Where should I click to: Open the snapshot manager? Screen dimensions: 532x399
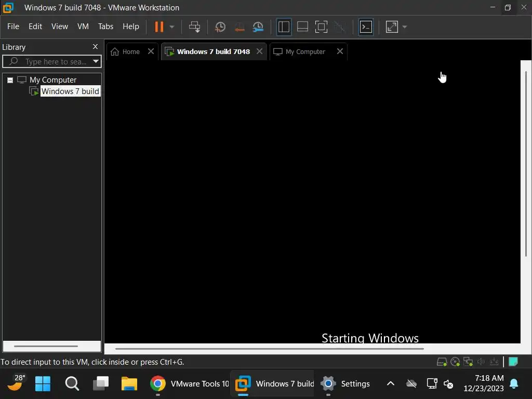[x=258, y=27]
